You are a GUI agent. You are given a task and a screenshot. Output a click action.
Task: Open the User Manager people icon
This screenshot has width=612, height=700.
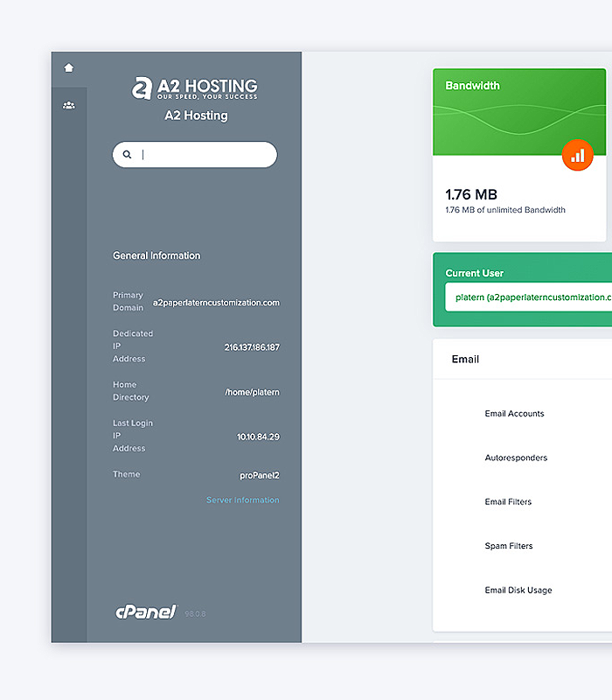69,105
